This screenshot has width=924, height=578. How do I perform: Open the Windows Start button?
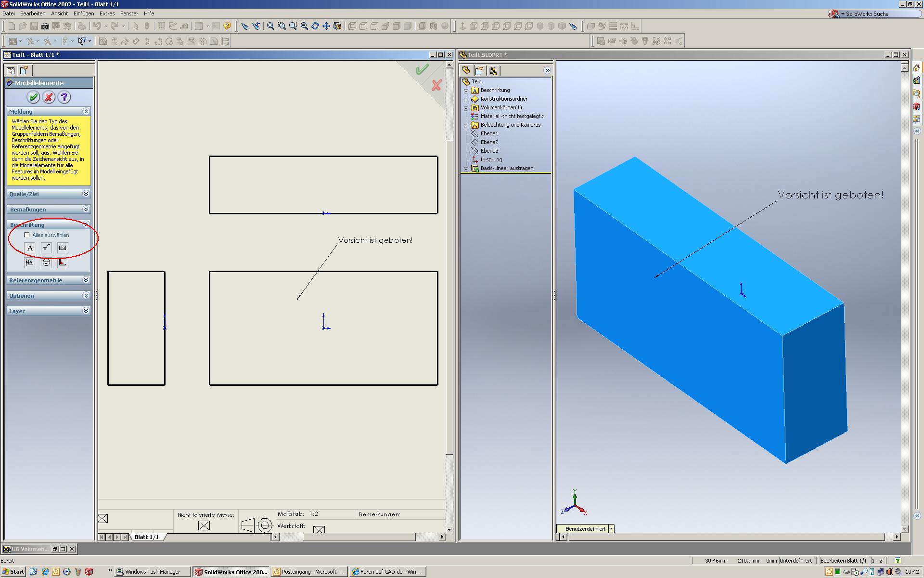13,572
